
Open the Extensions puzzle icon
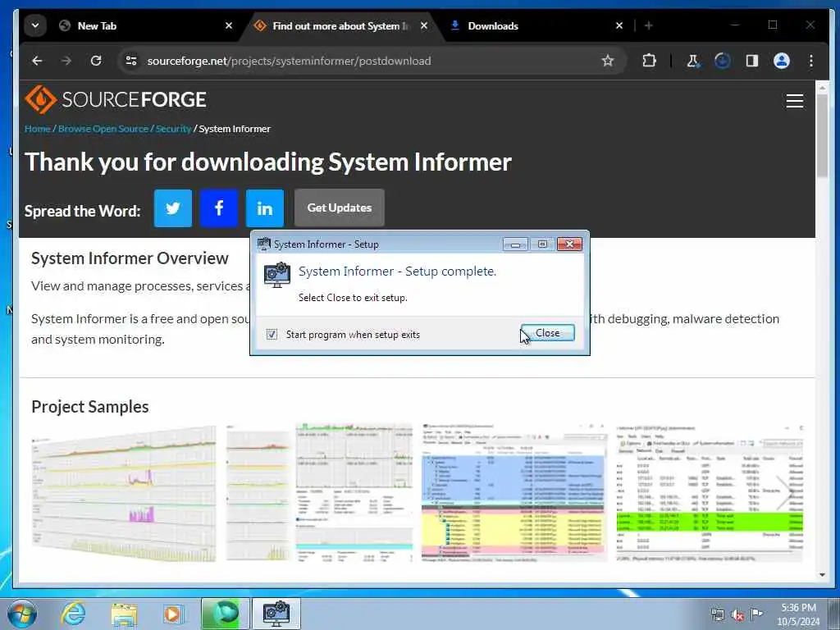(x=649, y=61)
